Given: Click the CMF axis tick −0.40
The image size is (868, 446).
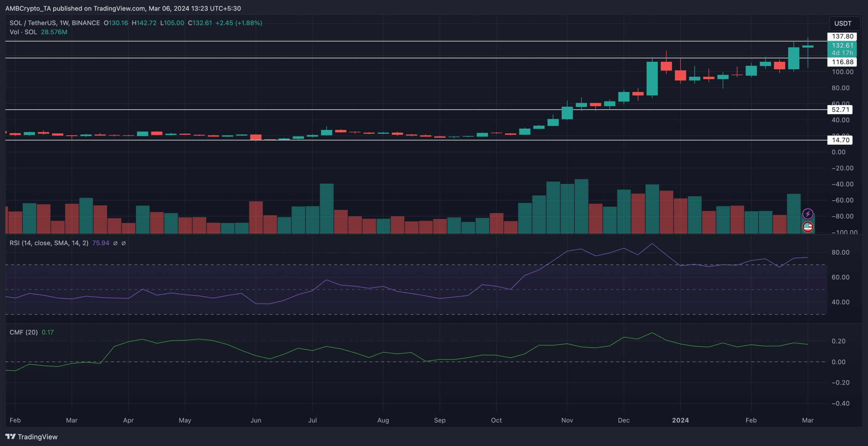Looking at the screenshot, I should [841, 403].
